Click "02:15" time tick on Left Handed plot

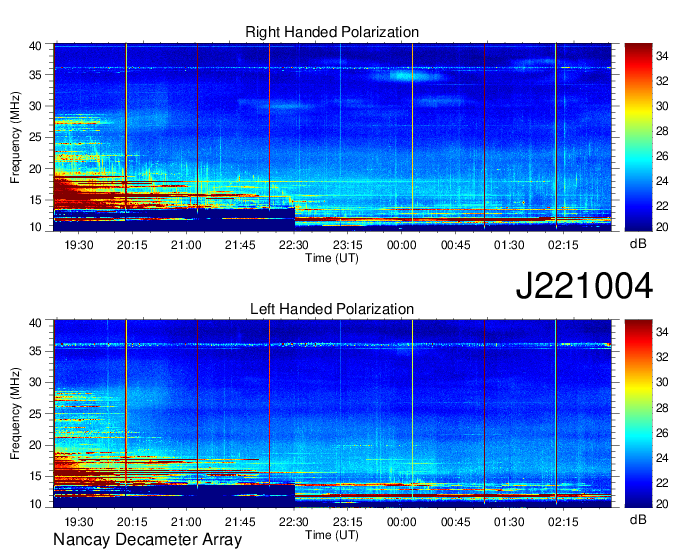tap(563, 522)
